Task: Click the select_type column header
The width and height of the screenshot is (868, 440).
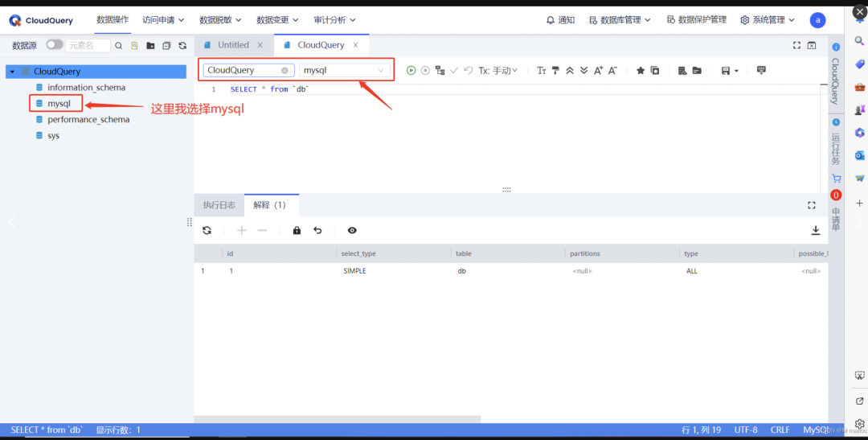Action: pos(358,254)
